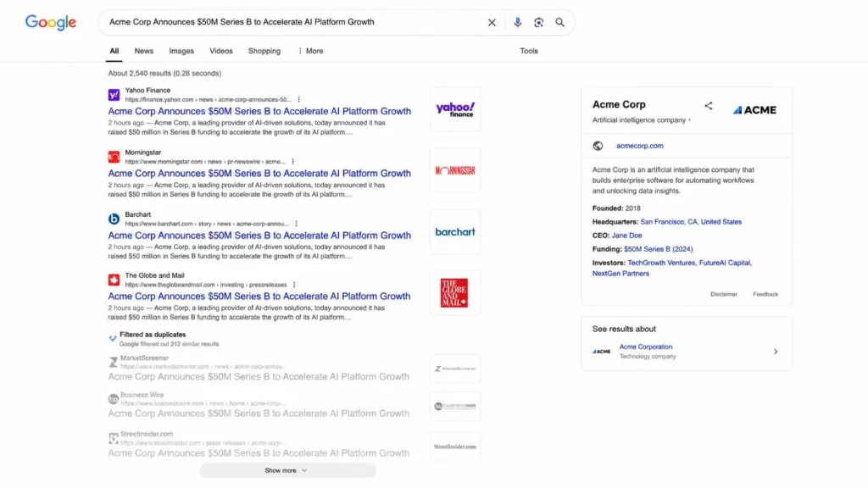Click the small ACME icon under See results about
Viewport: 868px width, 488px height.
tap(601, 352)
